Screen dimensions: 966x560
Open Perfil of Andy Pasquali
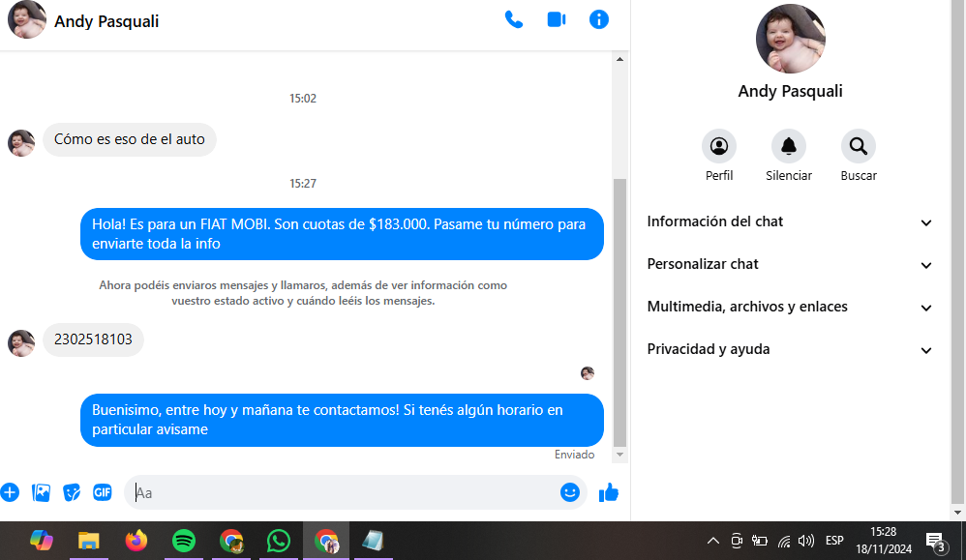click(719, 146)
